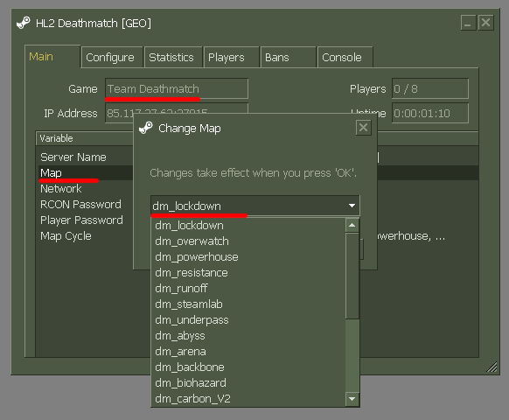Select dm_abyss map entry
Screen dimensions: 509x420
point(248,336)
